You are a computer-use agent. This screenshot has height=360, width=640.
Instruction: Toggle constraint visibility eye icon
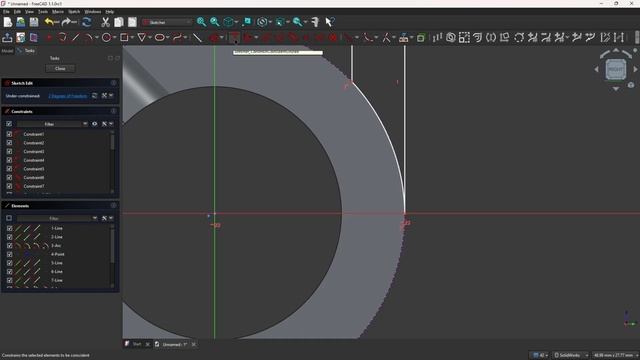(x=95, y=124)
